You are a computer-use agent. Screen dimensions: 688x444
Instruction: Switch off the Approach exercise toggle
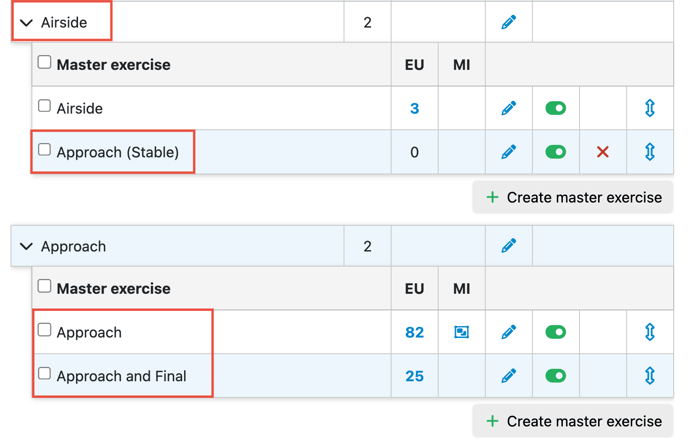click(x=555, y=332)
